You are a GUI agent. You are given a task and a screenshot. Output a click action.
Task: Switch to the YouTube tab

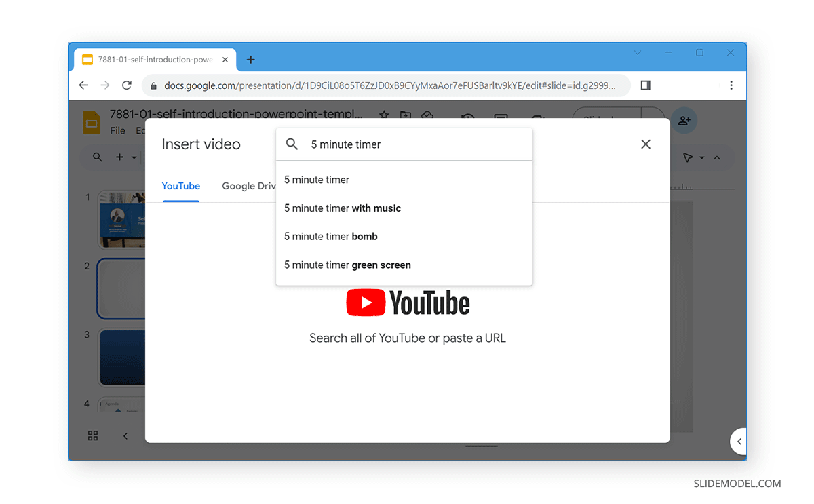(180, 186)
